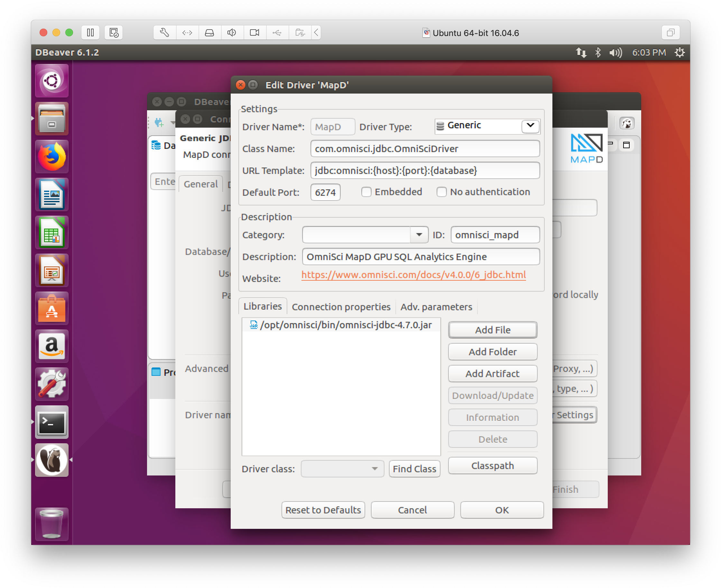Open System Settings wrench-gear icon
The width and height of the screenshot is (721, 588).
click(51, 384)
